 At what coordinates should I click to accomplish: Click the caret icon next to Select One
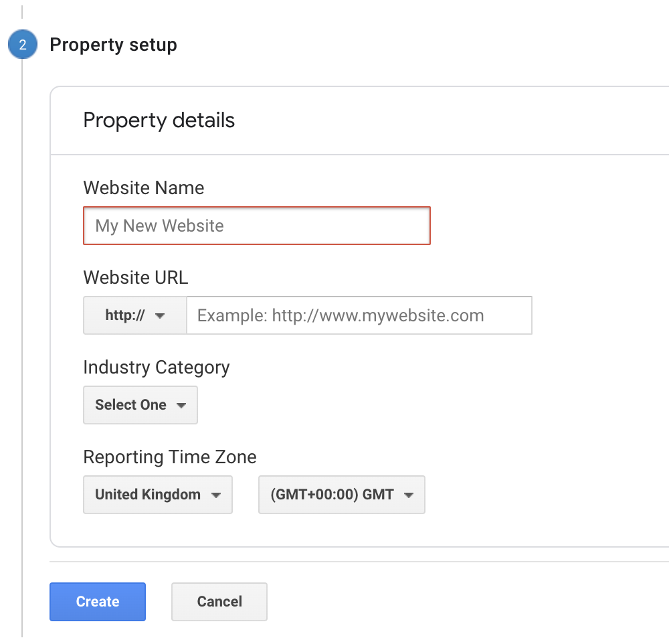pyautogui.click(x=181, y=406)
